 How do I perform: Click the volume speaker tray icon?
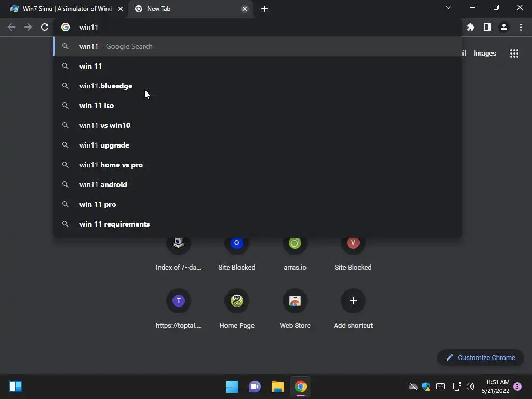[x=470, y=387]
